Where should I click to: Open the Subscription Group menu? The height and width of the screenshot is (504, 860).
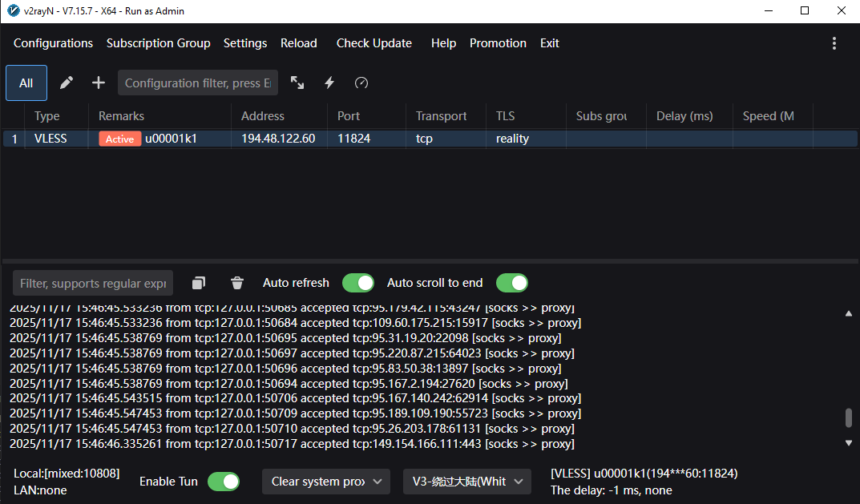pyautogui.click(x=158, y=43)
